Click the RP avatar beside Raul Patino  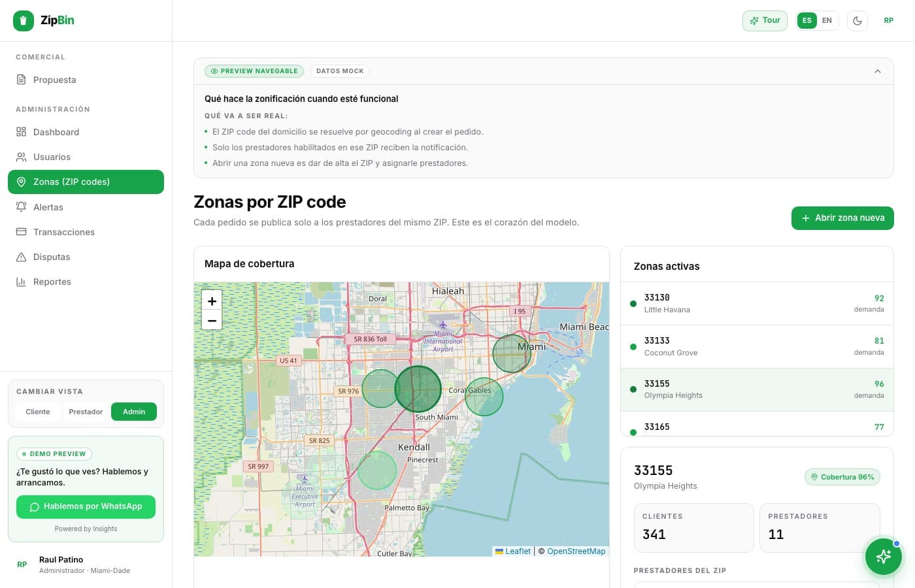pyautogui.click(x=22, y=564)
